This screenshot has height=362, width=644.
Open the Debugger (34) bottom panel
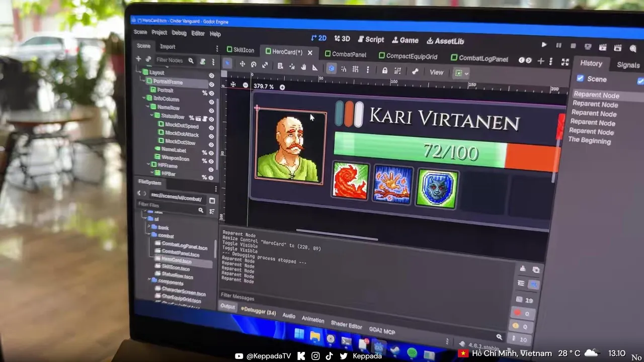258,311
